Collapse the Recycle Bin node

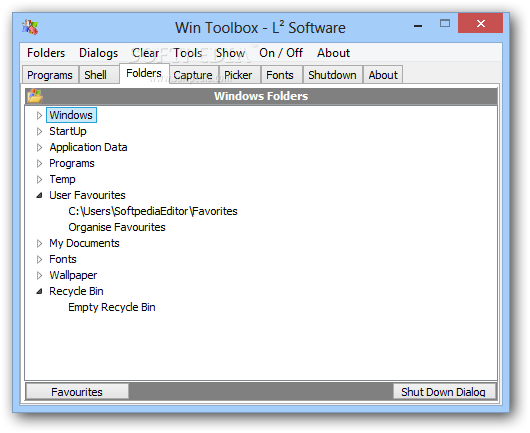point(39,291)
